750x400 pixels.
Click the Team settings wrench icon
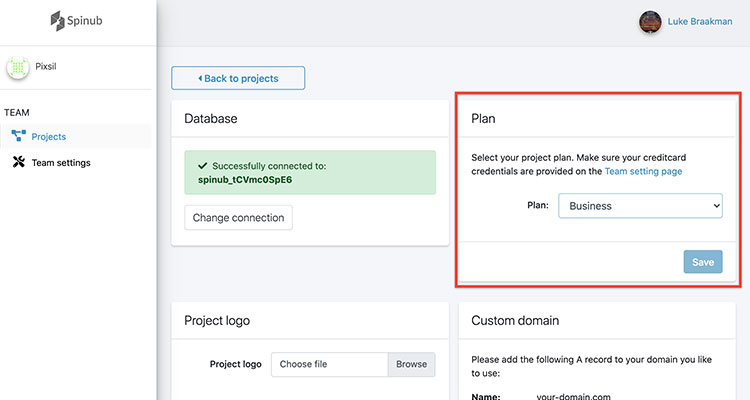tap(18, 162)
